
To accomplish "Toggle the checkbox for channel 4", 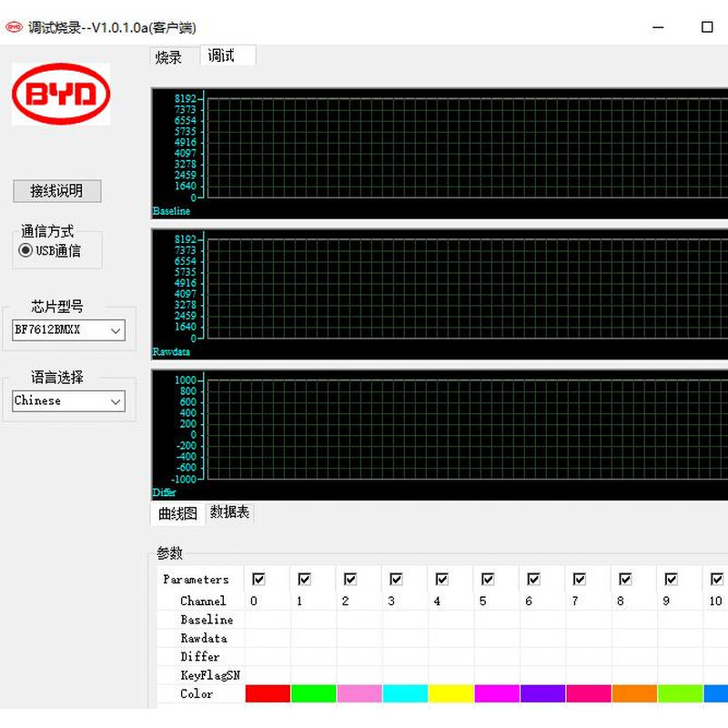I will [442, 579].
